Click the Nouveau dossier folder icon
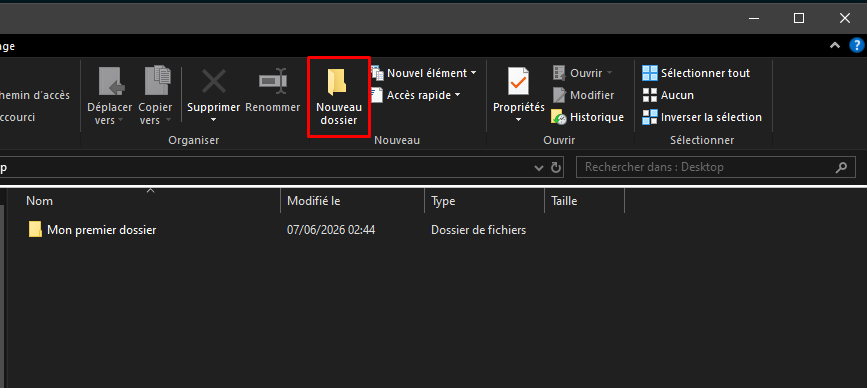 tap(337, 82)
